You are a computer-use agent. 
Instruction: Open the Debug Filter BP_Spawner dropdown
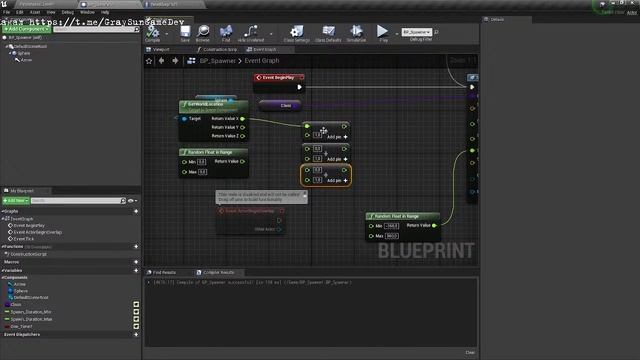416,32
